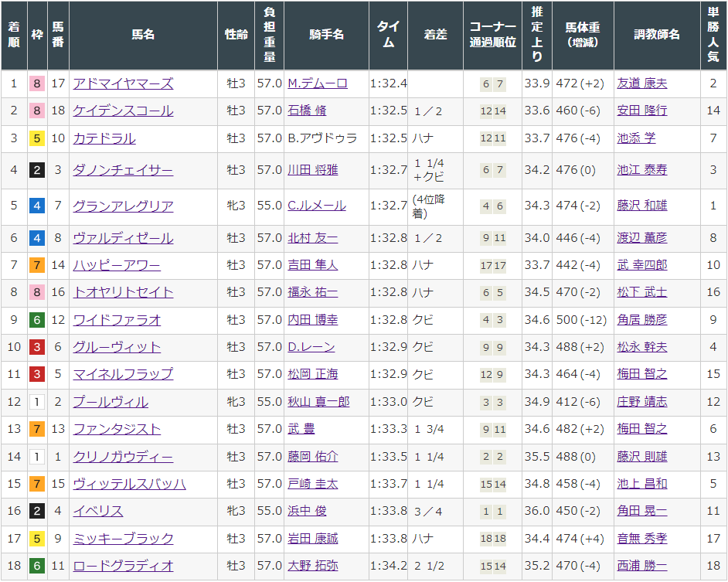Click yellow frame badge 5 in カテドラル row

(x=37, y=138)
